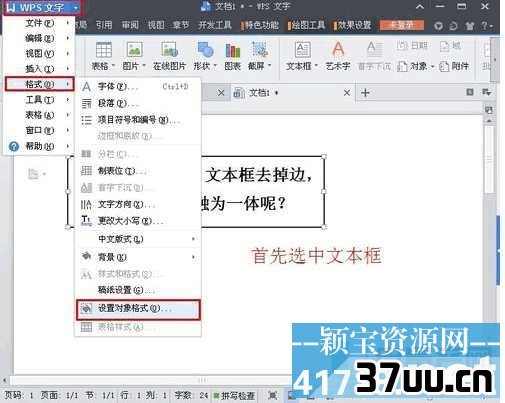Click the orange 未登录 login button
This screenshot has height=403, width=505.
pos(402,25)
